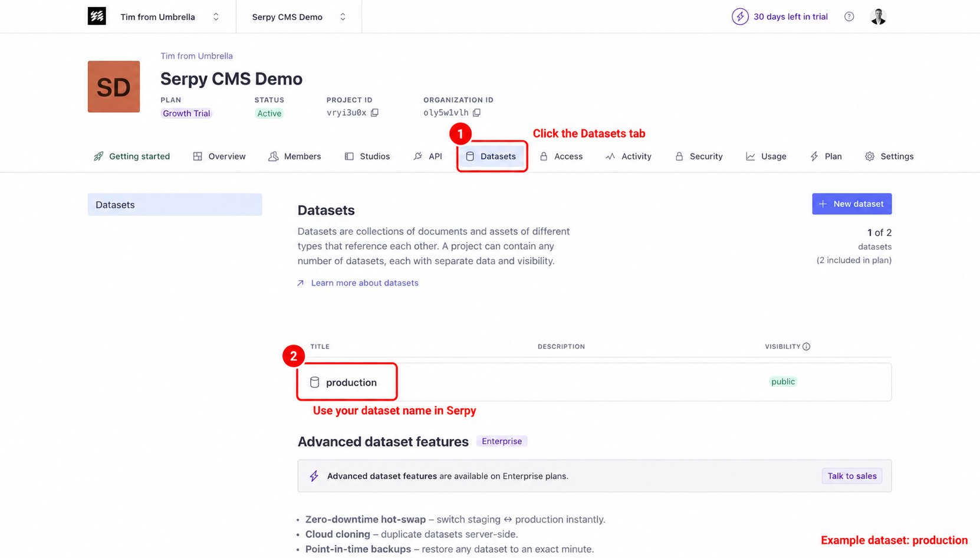Switch to the Access tab
Screen dimensions: 980x558
561,156
